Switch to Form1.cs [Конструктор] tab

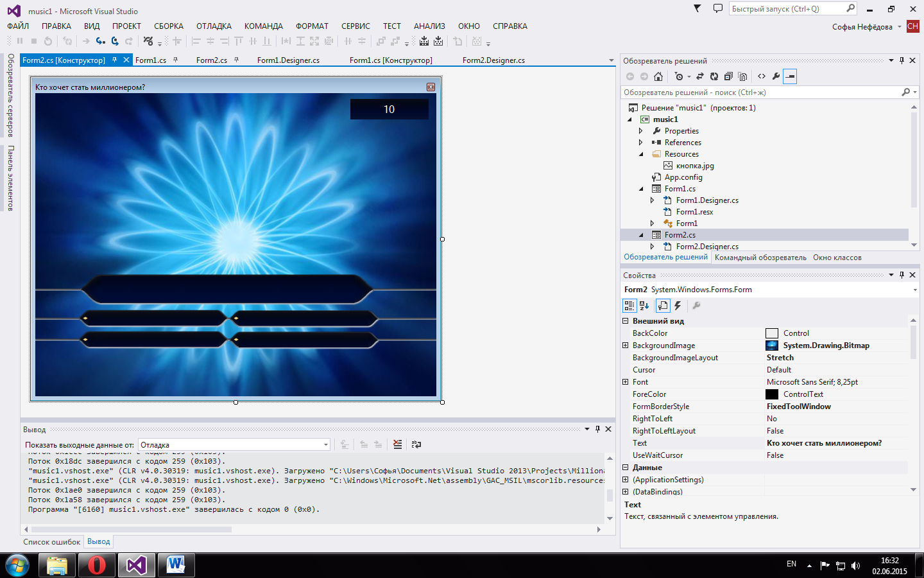pyautogui.click(x=391, y=60)
